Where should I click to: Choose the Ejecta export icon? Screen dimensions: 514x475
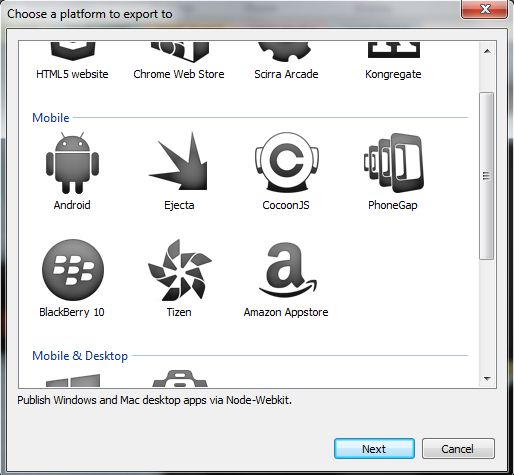(x=179, y=161)
